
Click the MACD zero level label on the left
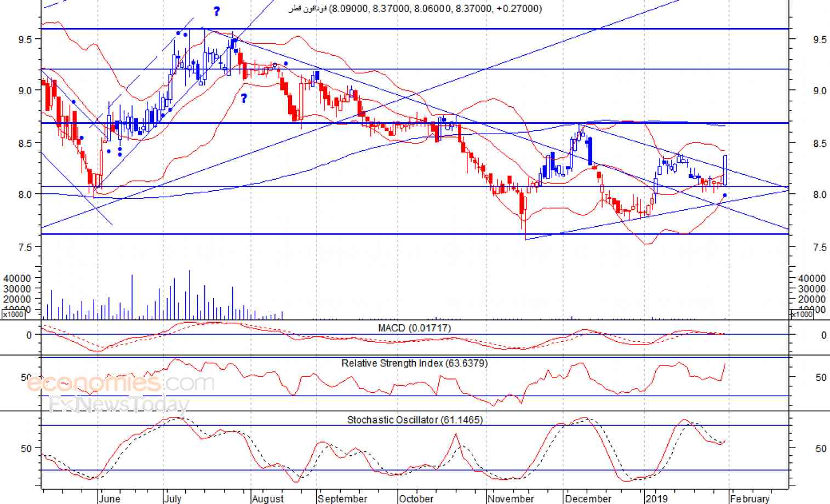[x=29, y=335]
